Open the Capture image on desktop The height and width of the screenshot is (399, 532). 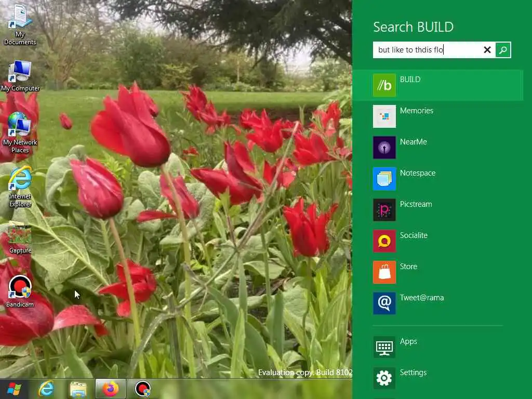point(20,238)
